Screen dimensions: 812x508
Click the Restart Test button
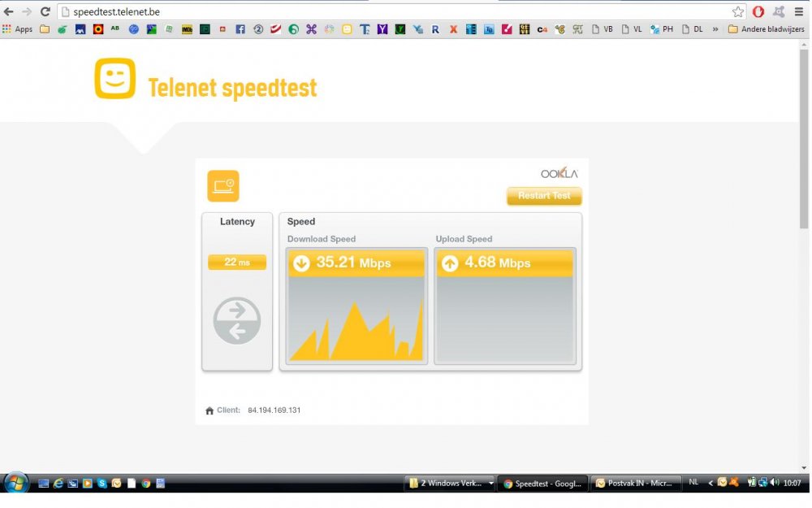544,196
